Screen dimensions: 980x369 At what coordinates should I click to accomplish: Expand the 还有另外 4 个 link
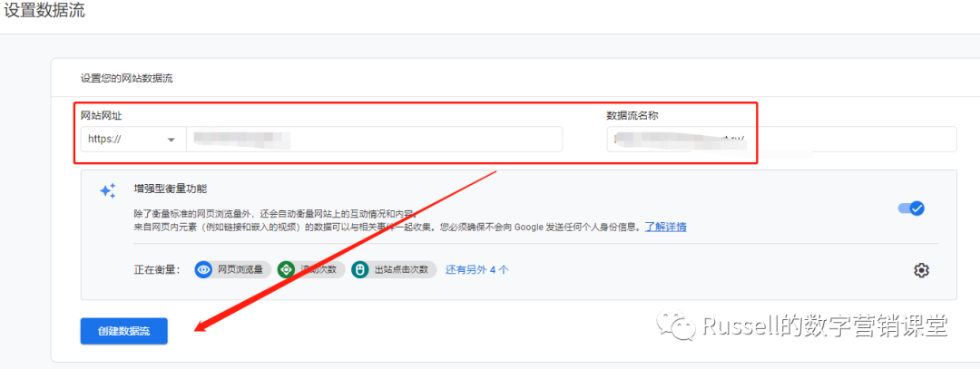coord(476,269)
